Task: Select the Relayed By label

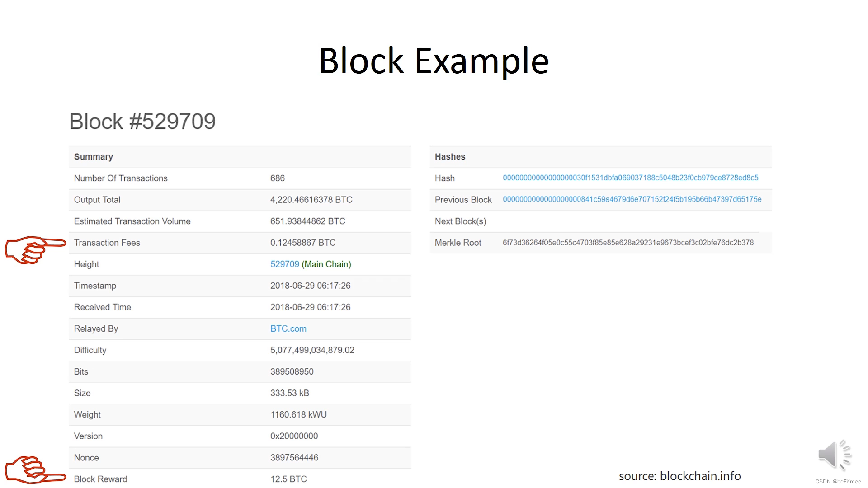Action: coord(96,328)
